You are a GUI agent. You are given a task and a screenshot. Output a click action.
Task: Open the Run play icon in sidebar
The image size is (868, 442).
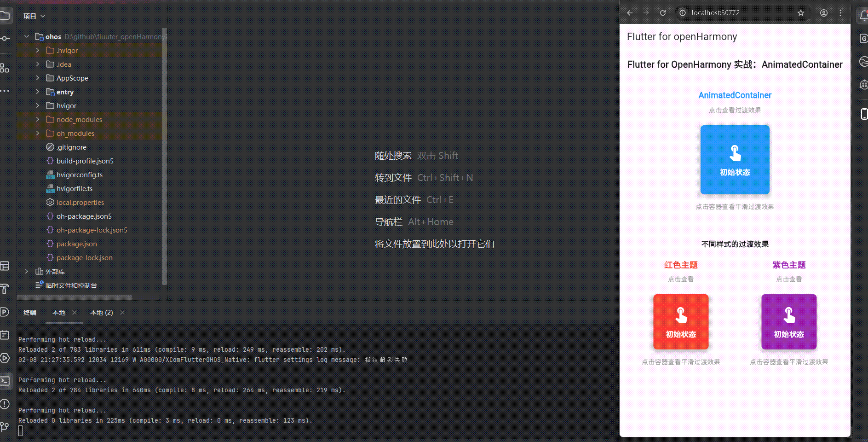(5, 358)
